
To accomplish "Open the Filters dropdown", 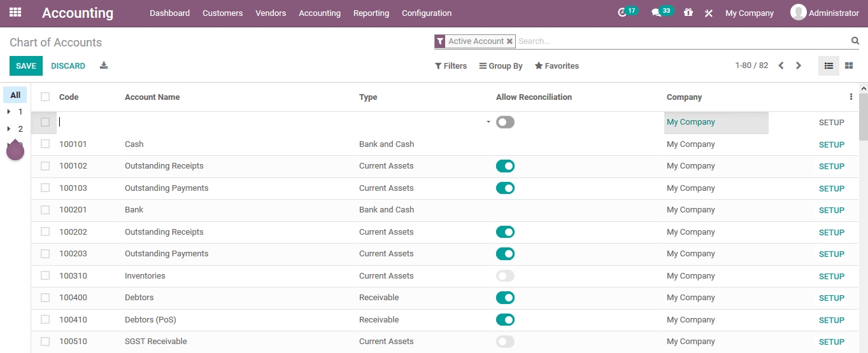I will pos(451,66).
